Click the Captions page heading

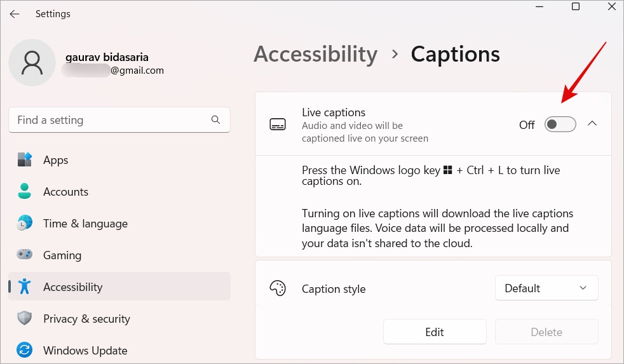click(x=455, y=54)
